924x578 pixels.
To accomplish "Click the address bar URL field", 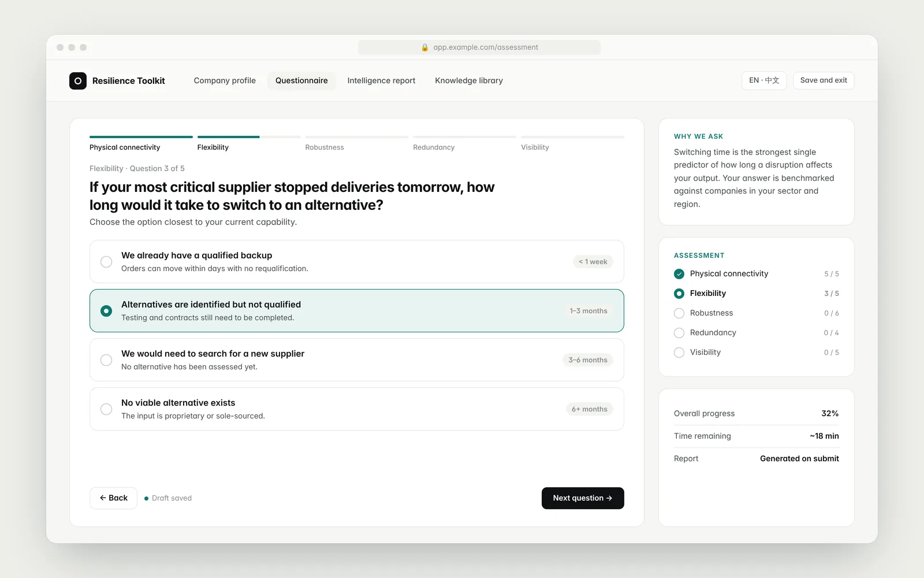I will tap(479, 47).
